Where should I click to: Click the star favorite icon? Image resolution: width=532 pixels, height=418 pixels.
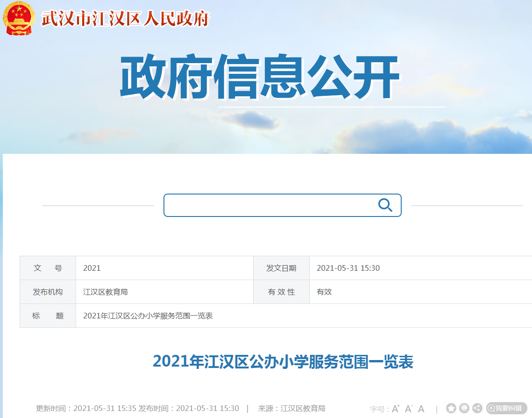point(451,408)
